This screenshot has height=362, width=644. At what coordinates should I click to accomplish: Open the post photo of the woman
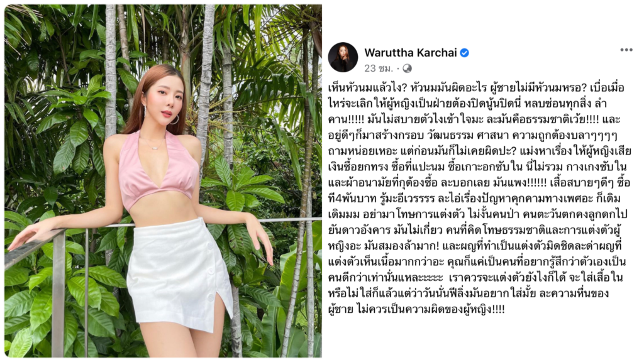(x=163, y=181)
